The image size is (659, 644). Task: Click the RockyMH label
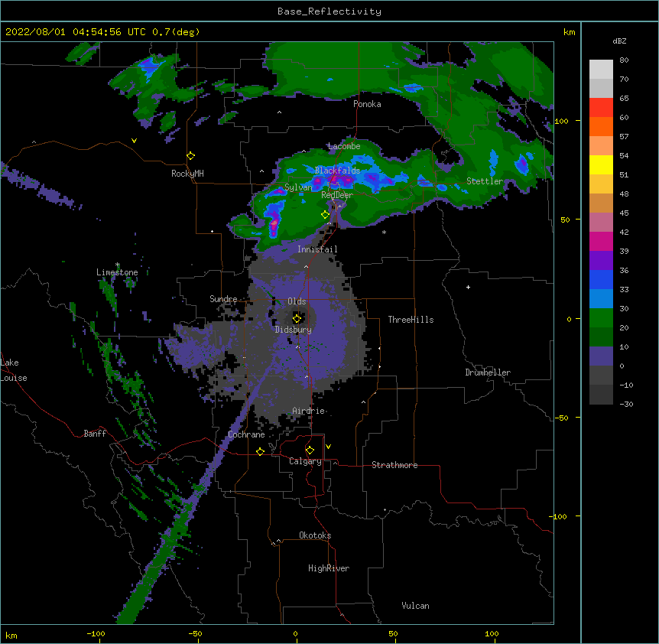[187, 174]
